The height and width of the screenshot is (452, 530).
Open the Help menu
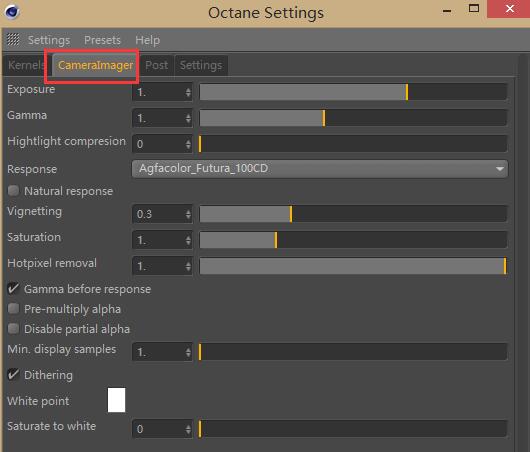(x=147, y=40)
